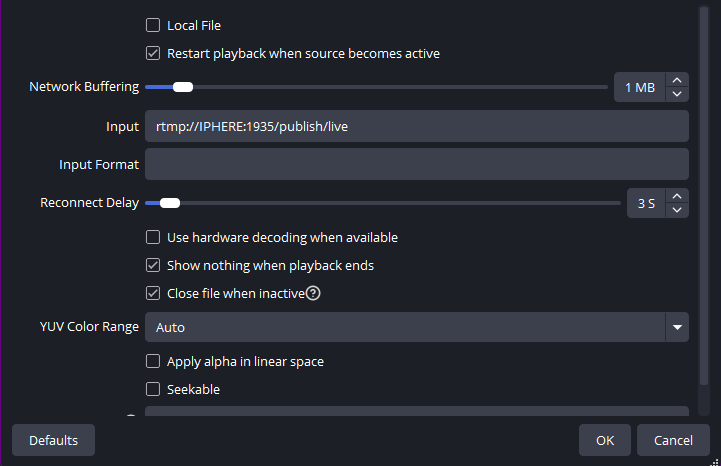Enable Apply alpha in linear space
Screen dimensions: 721x466
tap(153, 362)
